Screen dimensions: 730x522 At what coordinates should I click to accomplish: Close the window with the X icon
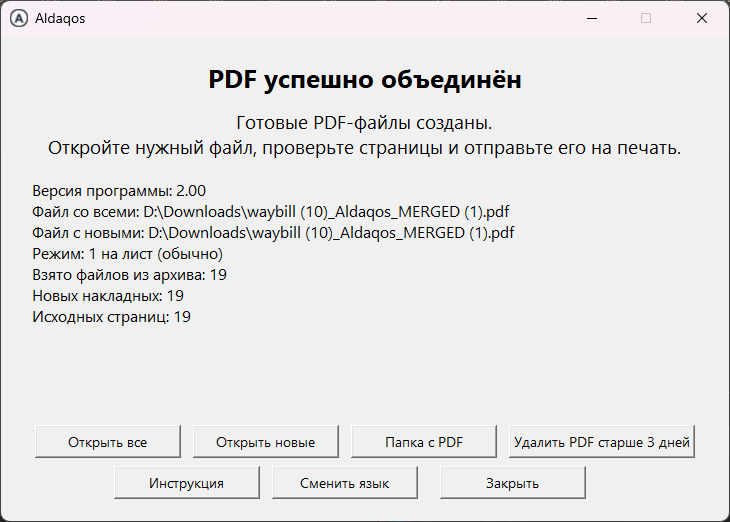click(x=702, y=19)
